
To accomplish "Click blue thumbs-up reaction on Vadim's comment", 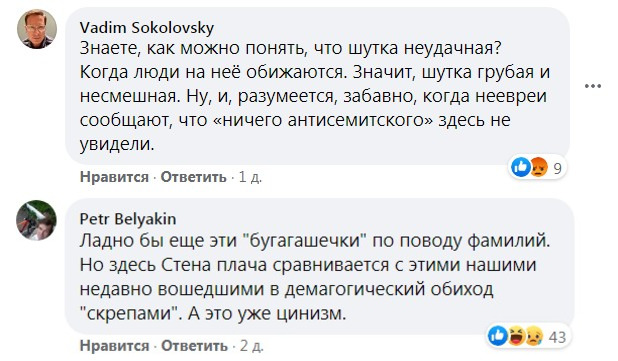I will click(x=521, y=167).
